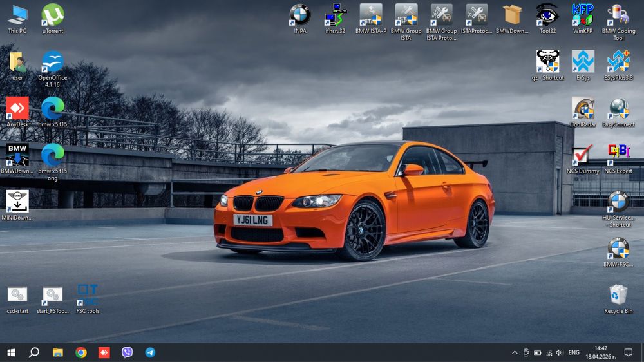The image size is (644, 362).
Task: Open AnyDesk from the taskbar
Action: pos(104,352)
